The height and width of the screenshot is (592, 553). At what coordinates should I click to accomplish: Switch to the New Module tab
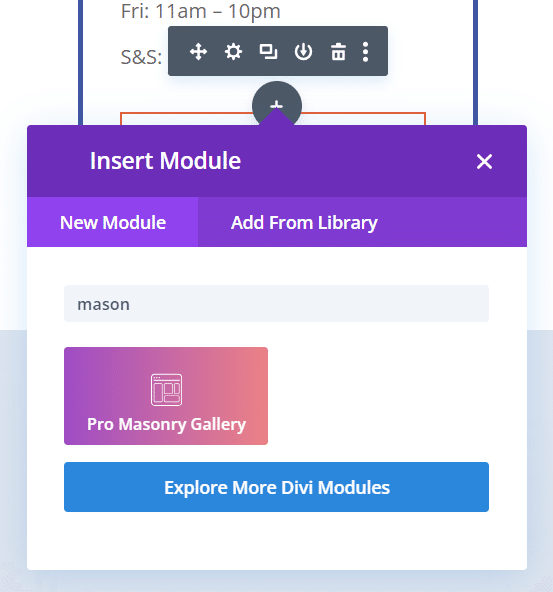pos(112,222)
